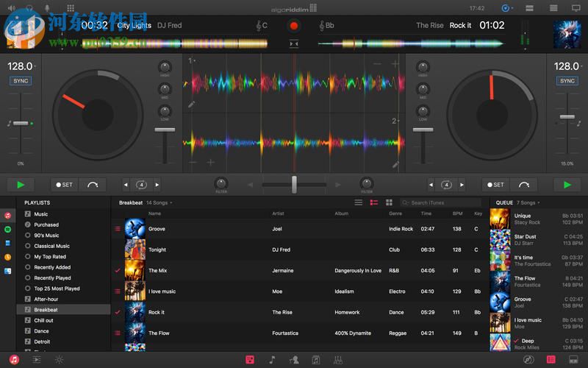Click the crossfader handle
Image resolution: width=588 pixels, height=368 pixels.
(294, 185)
